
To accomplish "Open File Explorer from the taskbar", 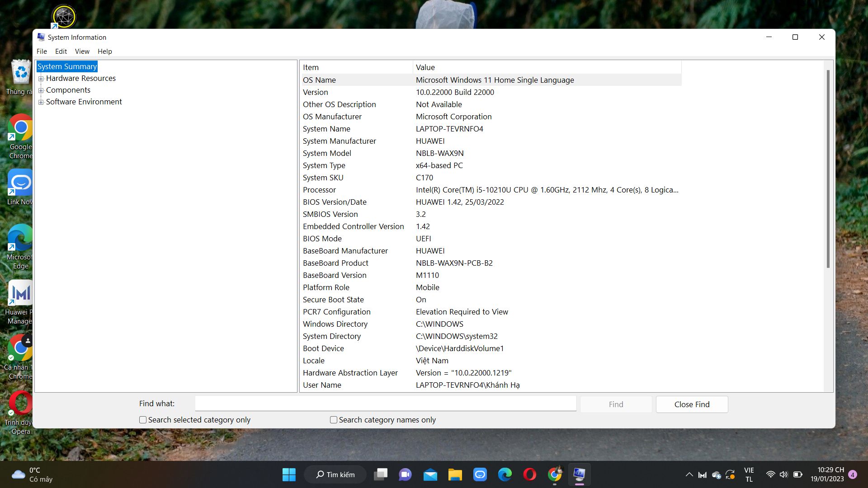I will [x=455, y=474].
